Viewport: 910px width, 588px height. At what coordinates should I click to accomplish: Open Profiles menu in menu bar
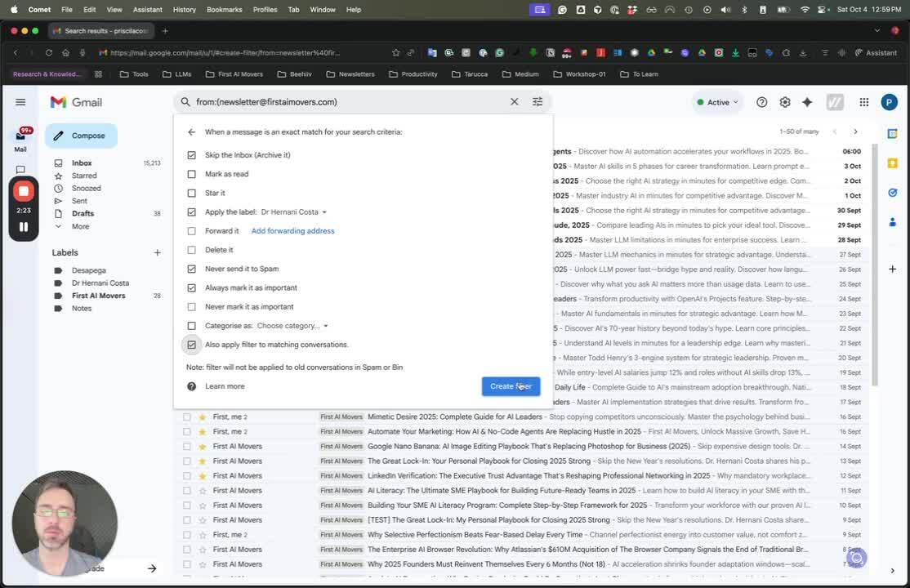[265, 9]
